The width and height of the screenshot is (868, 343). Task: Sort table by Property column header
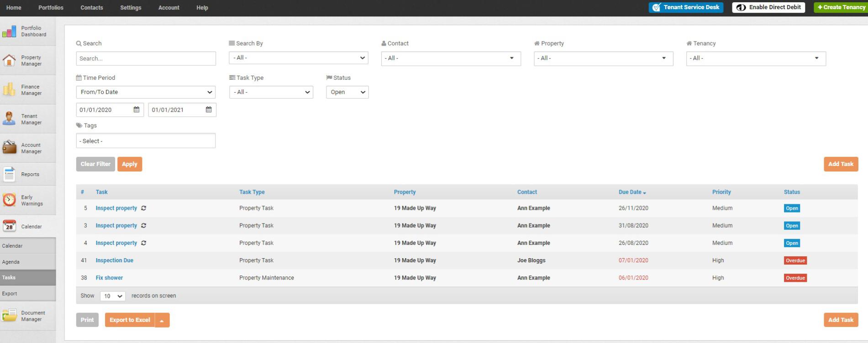(x=405, y=192)
